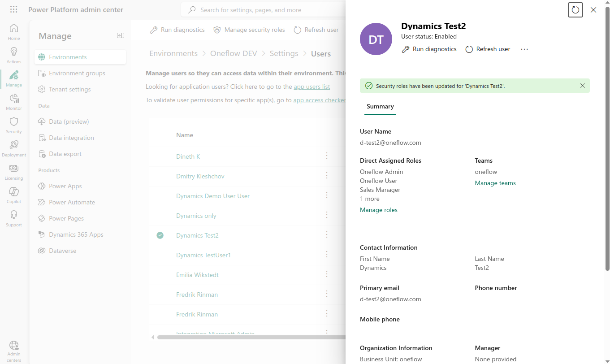
Task: Run diagnostics from the page toolbar
Action: point(177,30)
